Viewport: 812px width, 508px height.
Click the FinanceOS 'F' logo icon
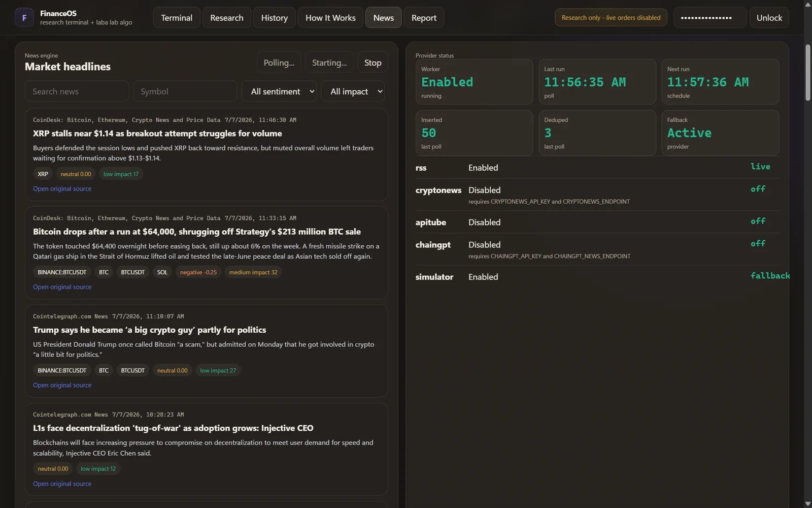click(x=24, y=17)
